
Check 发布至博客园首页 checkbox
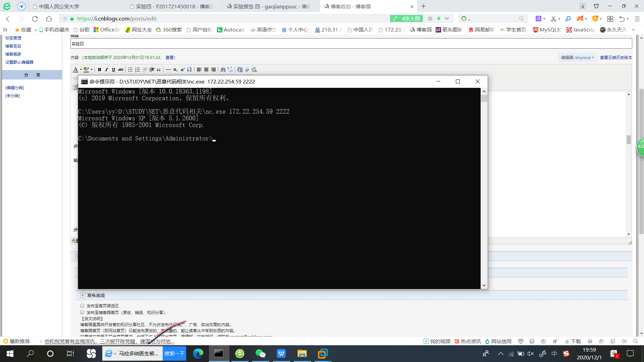[82, 312]
